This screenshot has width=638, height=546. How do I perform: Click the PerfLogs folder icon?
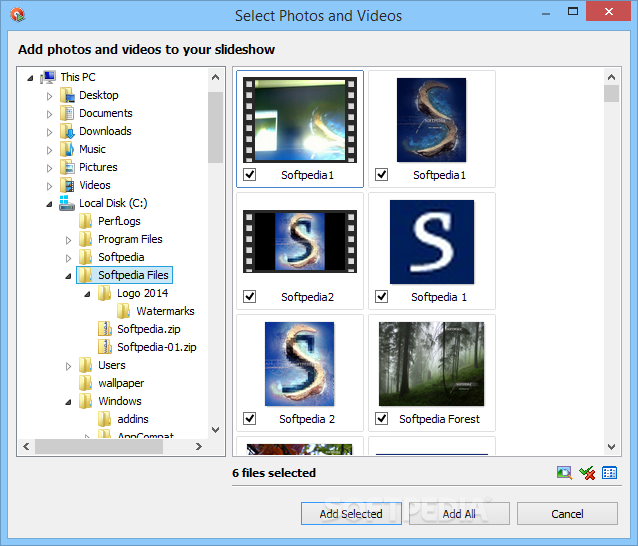(x=86, y=221)
